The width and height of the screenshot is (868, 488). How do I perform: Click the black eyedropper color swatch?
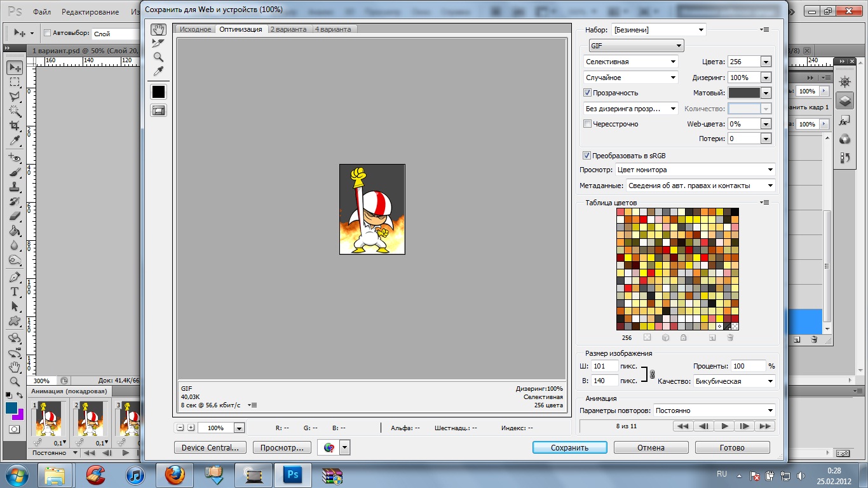pos(158,92)
